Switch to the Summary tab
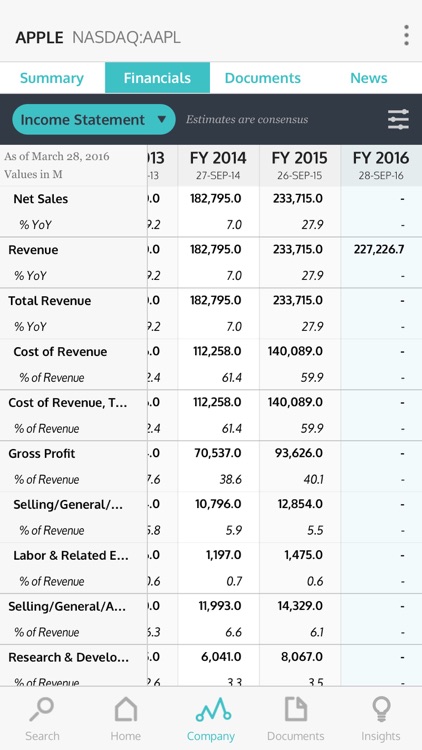This screenshot has width=422, height=750. (52, 78)
